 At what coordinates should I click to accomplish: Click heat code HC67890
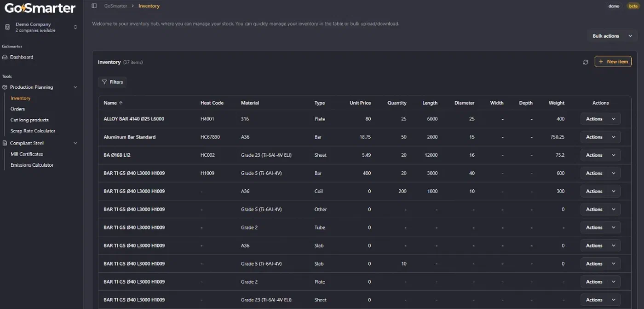point(210,137)
